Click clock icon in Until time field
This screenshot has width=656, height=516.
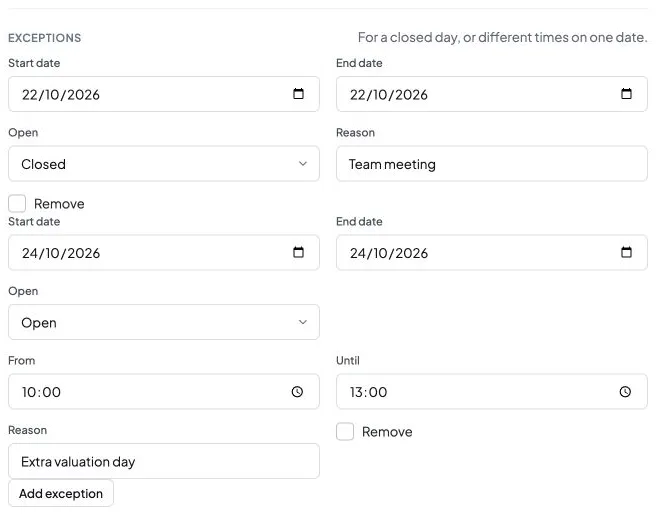coord(625,391)
